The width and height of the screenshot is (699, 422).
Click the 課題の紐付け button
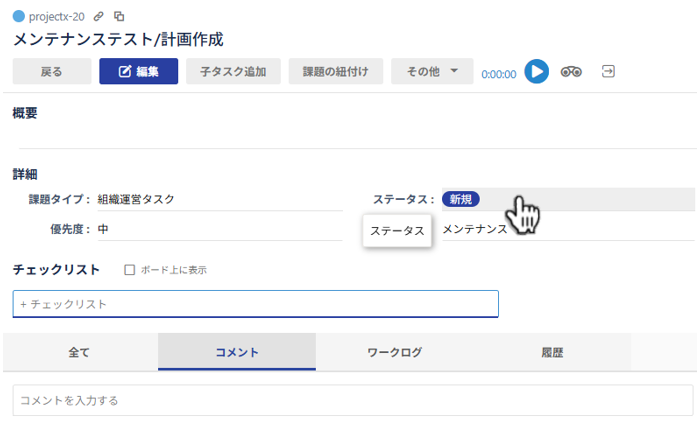[x=336, y=71]
